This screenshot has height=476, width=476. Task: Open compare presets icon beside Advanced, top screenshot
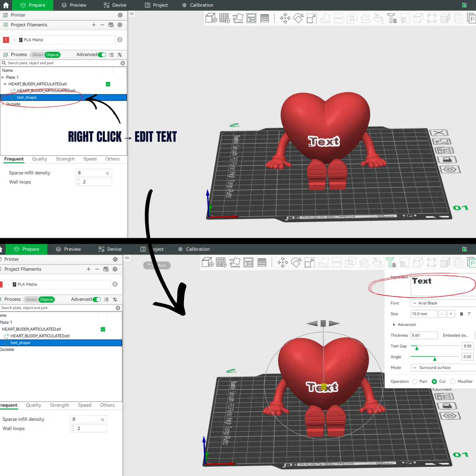(x=120, y=55)
